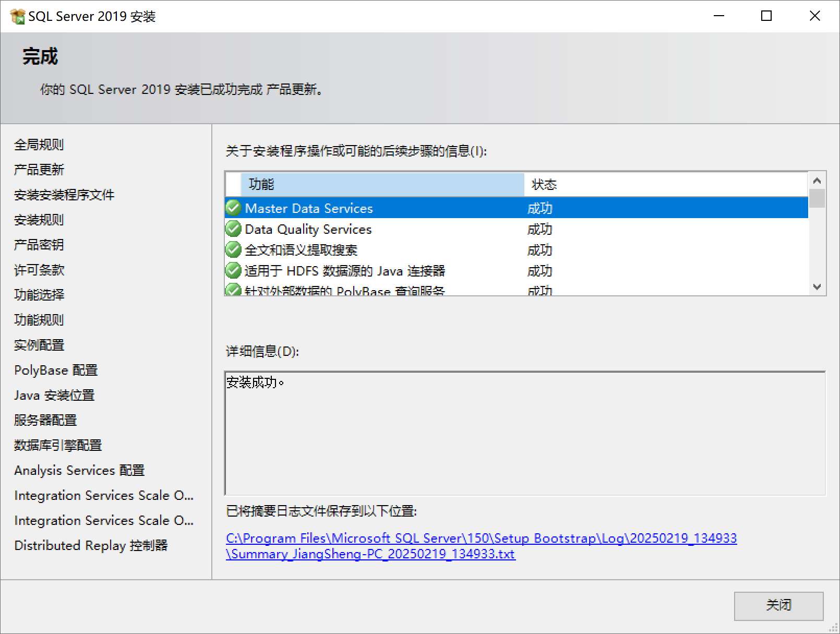Viewport: 840px width, 634px height.
Task: Click the SQL Server setup icon in title bar
Action: [x=17, y=16]
